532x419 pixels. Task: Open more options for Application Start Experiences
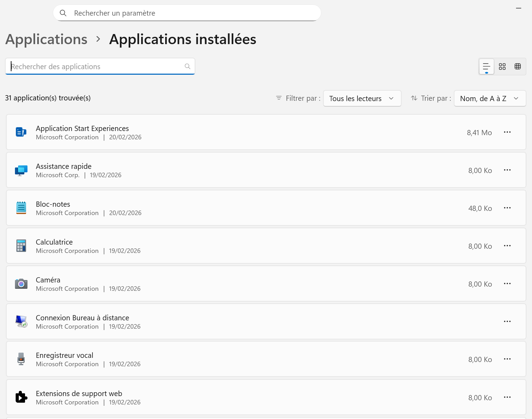pyautogui.click(x=507, y=132)
